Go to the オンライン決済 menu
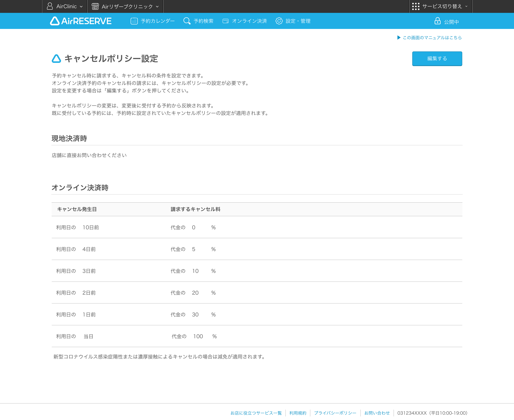The image size is (514, 420). [249, 21]
